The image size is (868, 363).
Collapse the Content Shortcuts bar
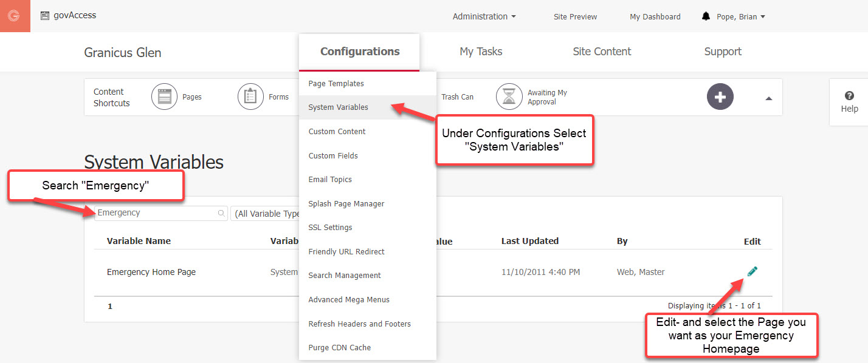tap(768, 98)
